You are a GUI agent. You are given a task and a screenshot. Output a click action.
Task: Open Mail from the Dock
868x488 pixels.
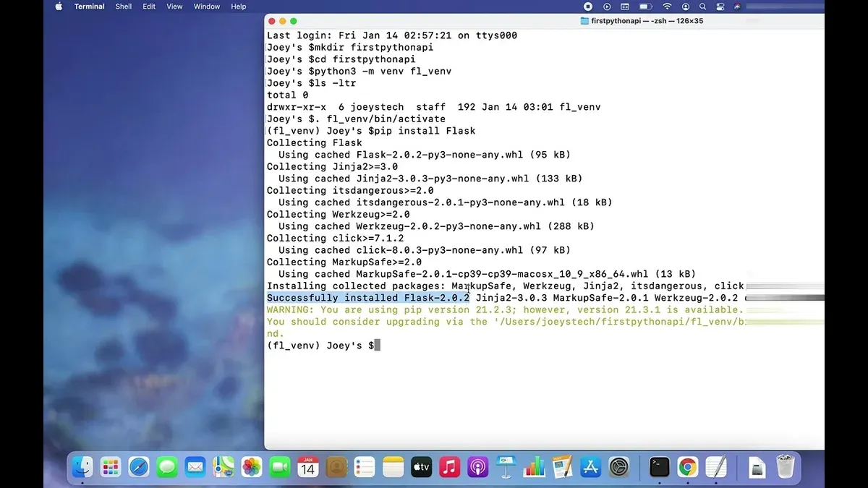195,467
